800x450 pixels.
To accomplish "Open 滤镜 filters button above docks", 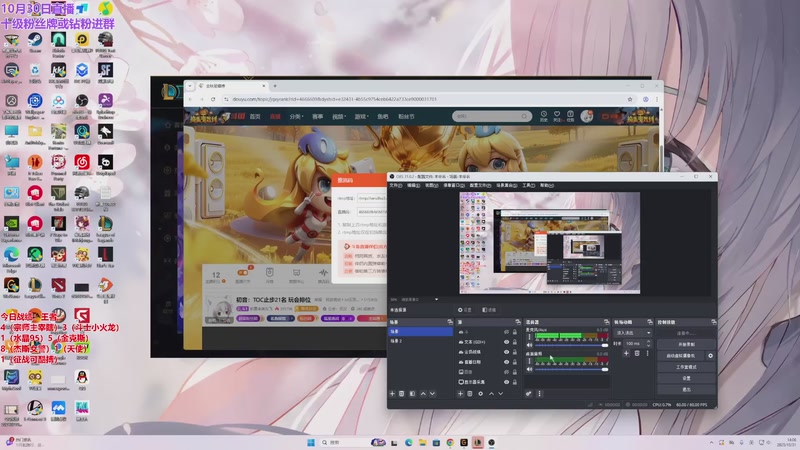I will pos(489,310).
